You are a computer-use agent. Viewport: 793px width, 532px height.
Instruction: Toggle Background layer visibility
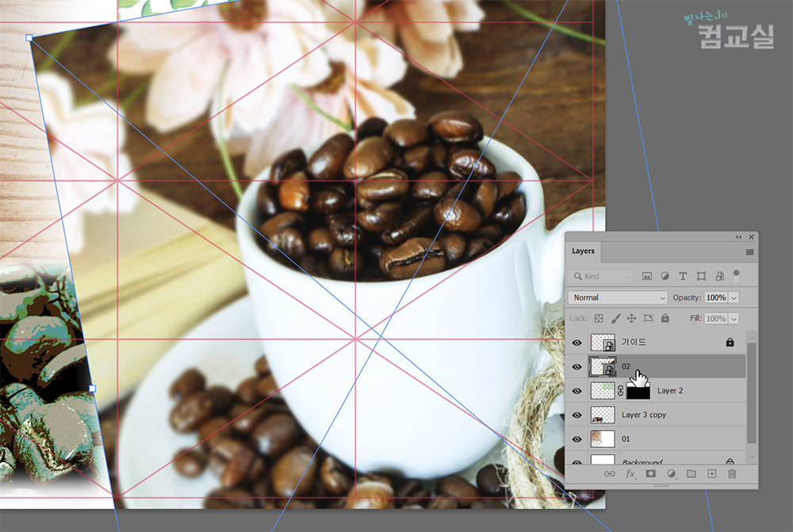[577, 461]
